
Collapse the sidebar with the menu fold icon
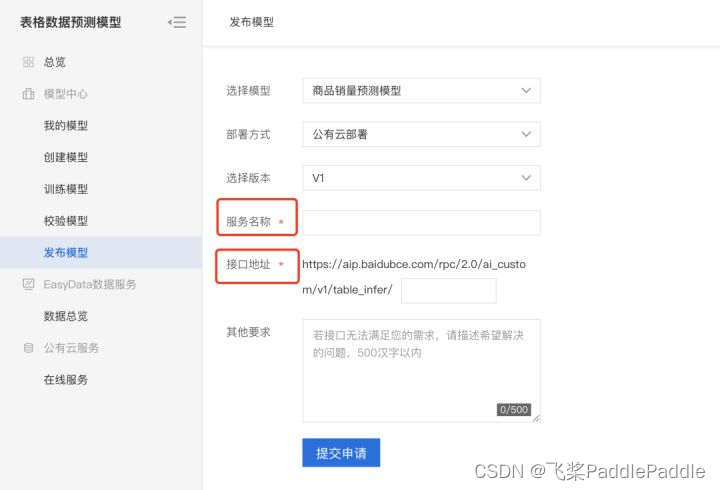(x=177, y=22)
